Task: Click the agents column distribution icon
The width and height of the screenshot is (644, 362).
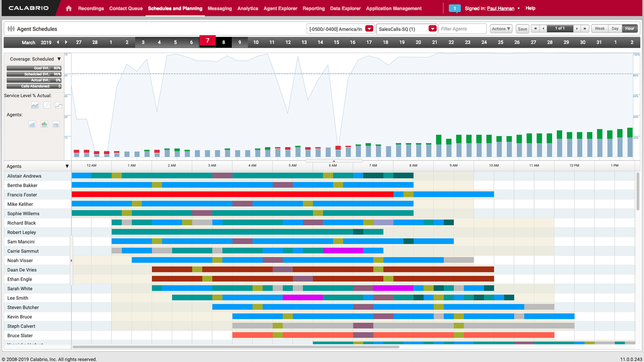Action: pyautogui.click(x=56, y=124)
